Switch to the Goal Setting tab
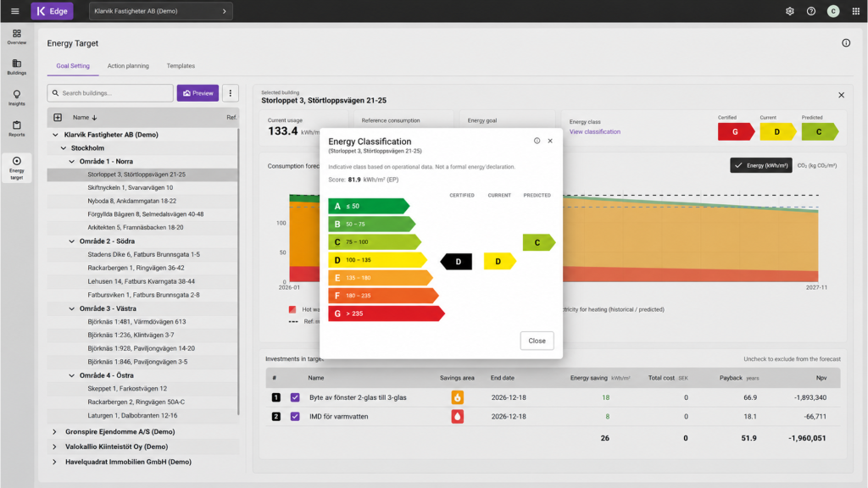This screenshot has height=488, width=868. (x=73, y=66)
